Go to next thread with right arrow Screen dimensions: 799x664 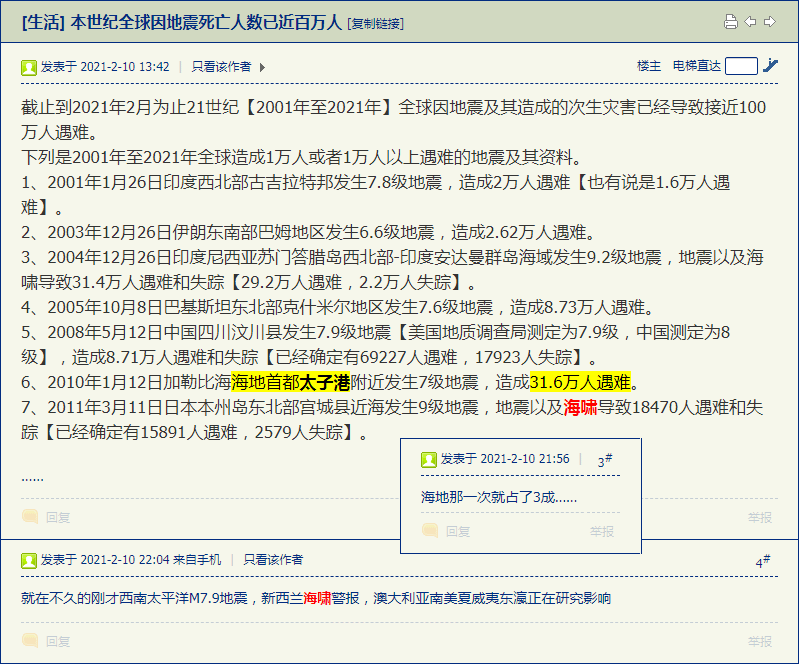coord(769,21)
